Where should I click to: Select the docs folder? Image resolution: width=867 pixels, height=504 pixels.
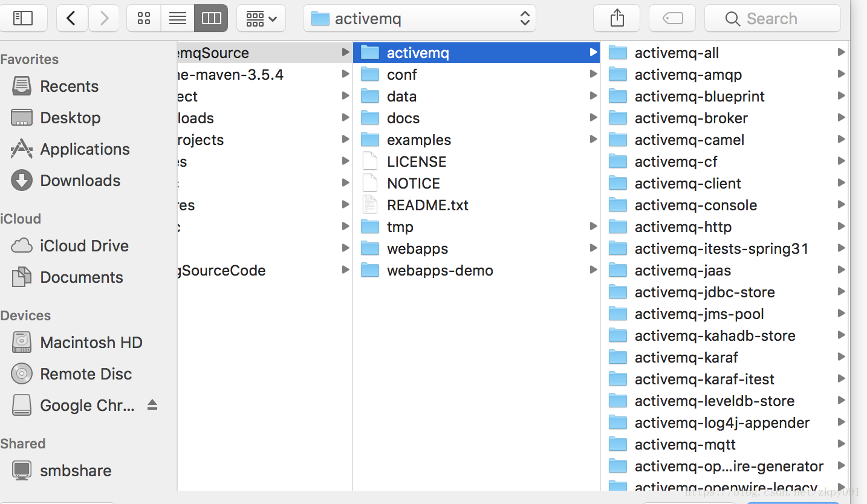(x=476, y=118)
